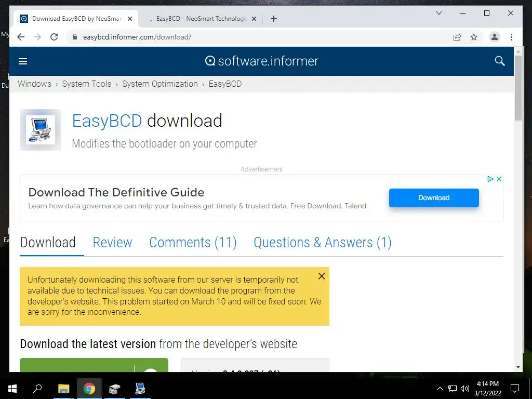Click the EasyBCD breadcrumb link
532x399 pixels.
(x=225, y=84)
